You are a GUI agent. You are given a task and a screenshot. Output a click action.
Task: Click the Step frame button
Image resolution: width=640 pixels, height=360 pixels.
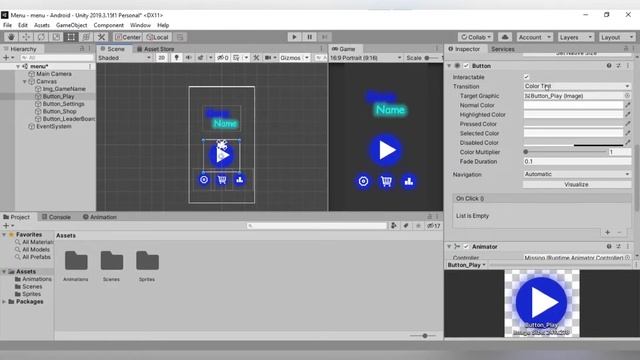[x=324, y=37]
